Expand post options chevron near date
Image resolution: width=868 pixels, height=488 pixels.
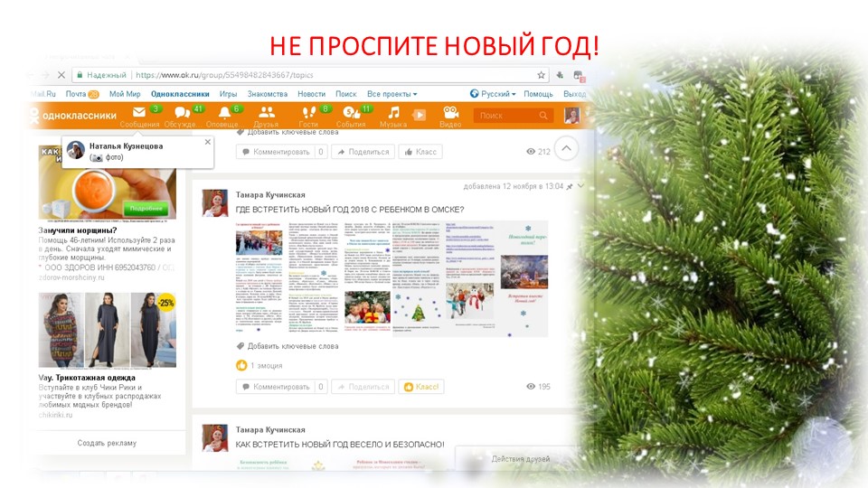[580, 186]
